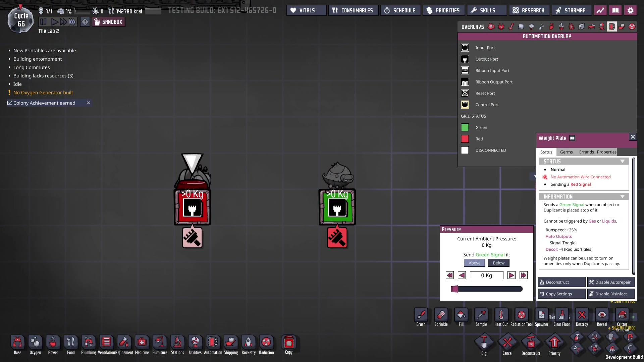
Task: Select the Above signal condition
Action: (x=474, y=263)
